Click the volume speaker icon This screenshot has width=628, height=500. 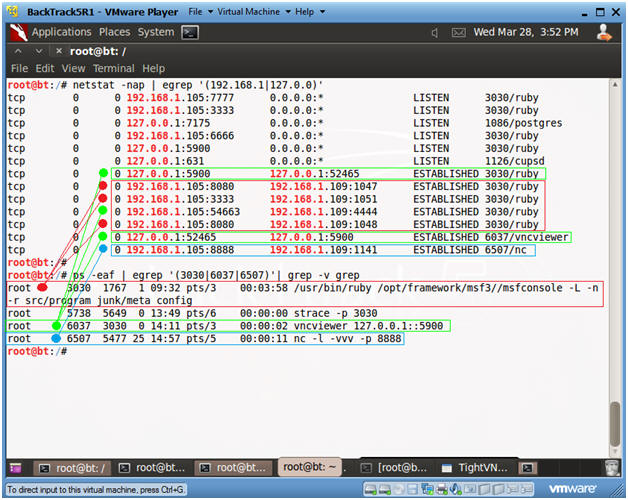[435, 32]
